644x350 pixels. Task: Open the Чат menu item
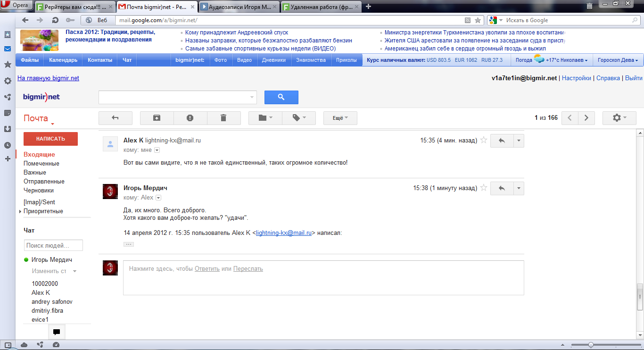(x=127, y=60)
